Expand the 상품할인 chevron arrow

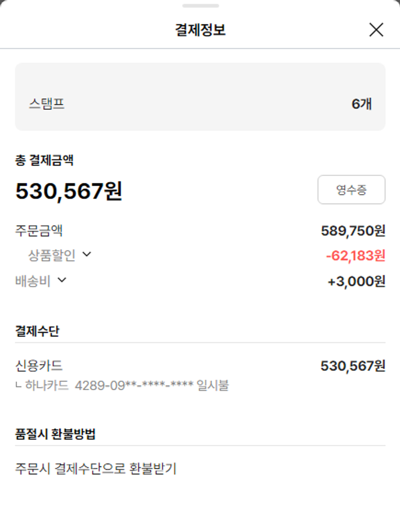coord(87,255)
